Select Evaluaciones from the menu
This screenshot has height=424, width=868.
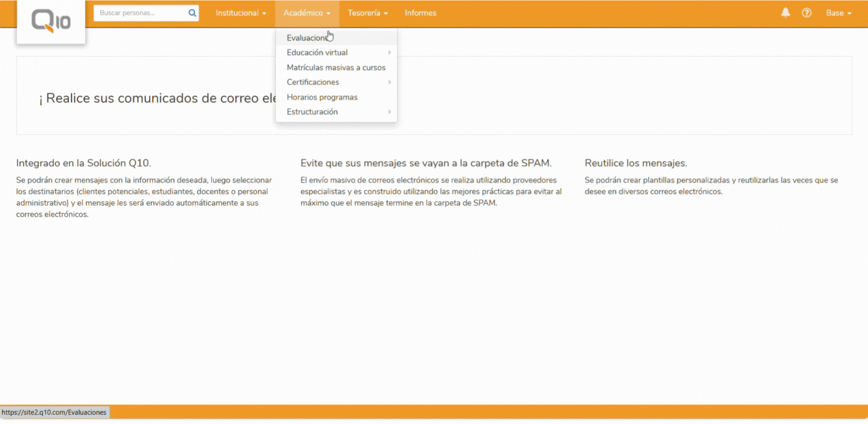click(309, 37)
